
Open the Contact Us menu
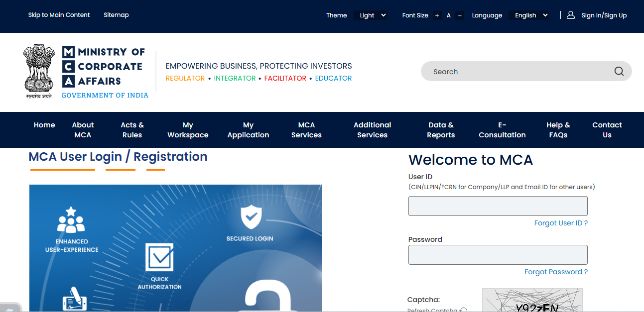[x=607, y=130]
